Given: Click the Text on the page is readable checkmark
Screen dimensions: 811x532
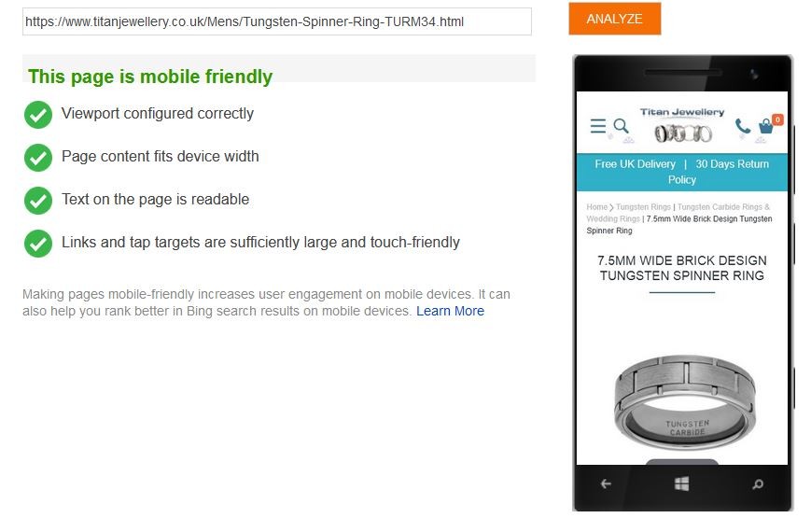Looking at the screenshot, I should click(38, 201).
